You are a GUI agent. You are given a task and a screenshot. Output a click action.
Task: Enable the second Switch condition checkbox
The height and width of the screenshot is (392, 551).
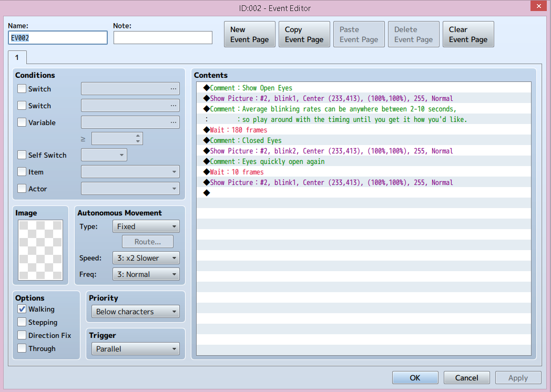click(x=22, y=106)
